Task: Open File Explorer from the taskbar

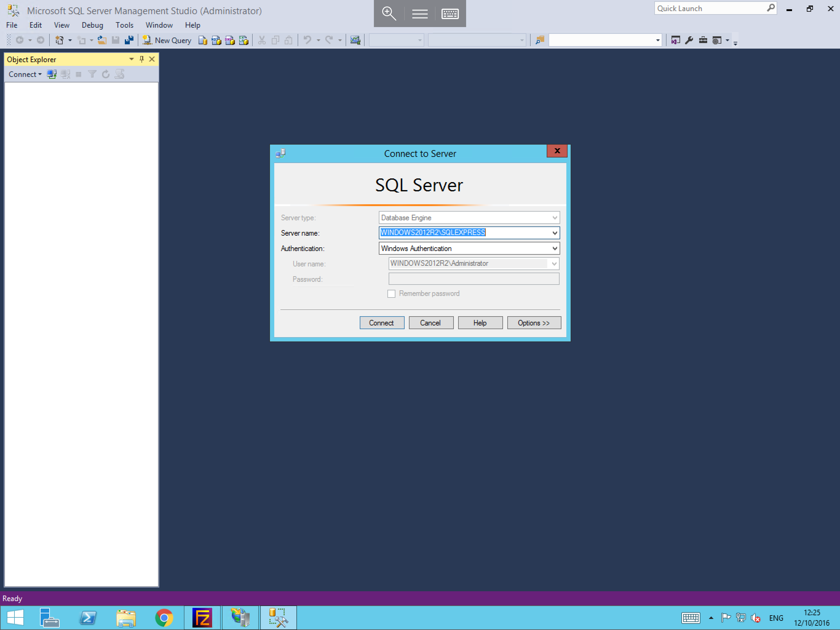Action: [x=126, y=618]
